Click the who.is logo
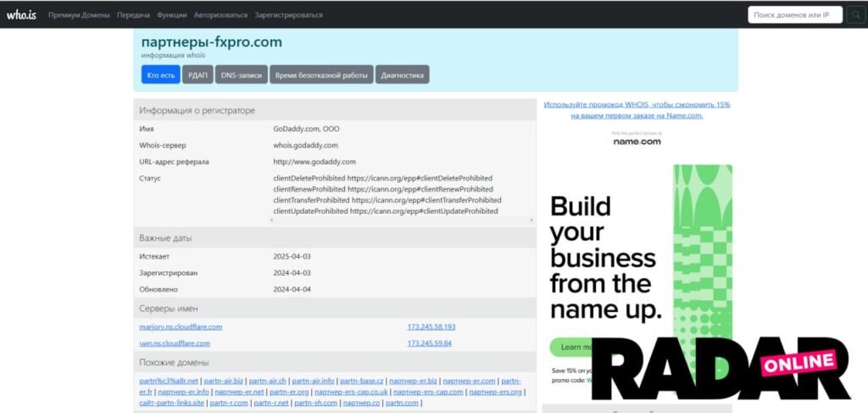The height and width of the screenshot is (413, 868). point(19,14)
